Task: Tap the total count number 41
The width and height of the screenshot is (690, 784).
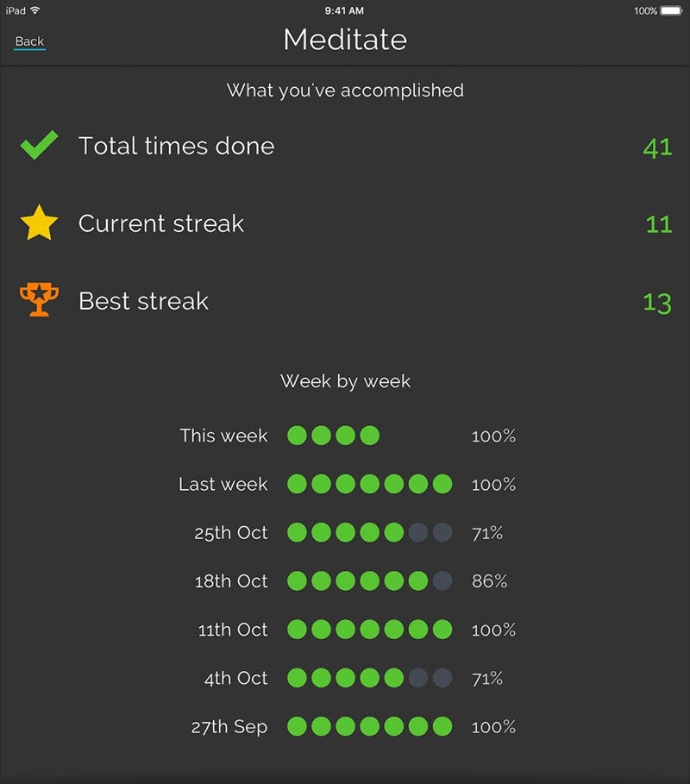Action: (657, 147)
